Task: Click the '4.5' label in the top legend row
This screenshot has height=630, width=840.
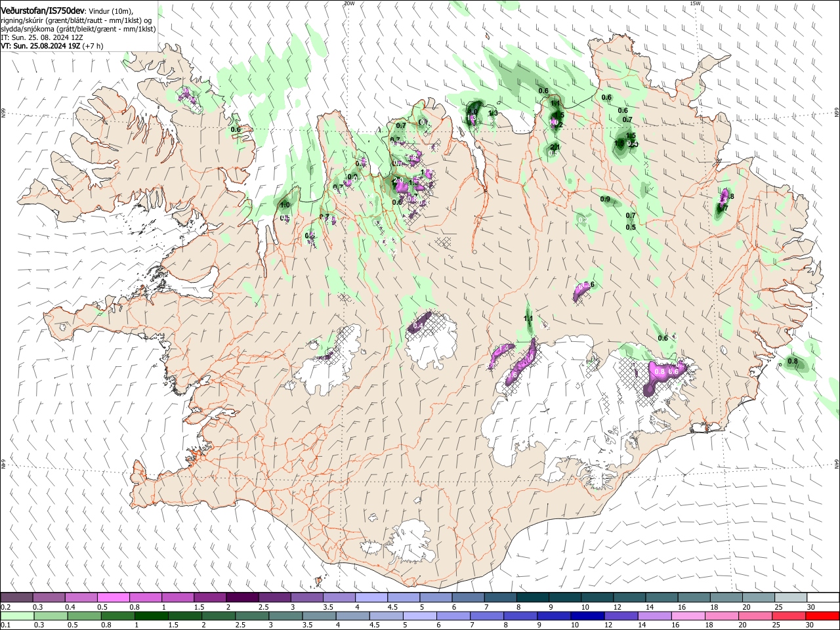Action: coord(392,607)
